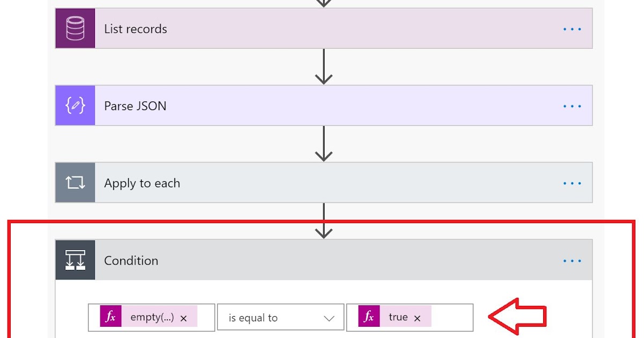
Task: Remove the empty() expression token
Action: (x=184, y=318)
